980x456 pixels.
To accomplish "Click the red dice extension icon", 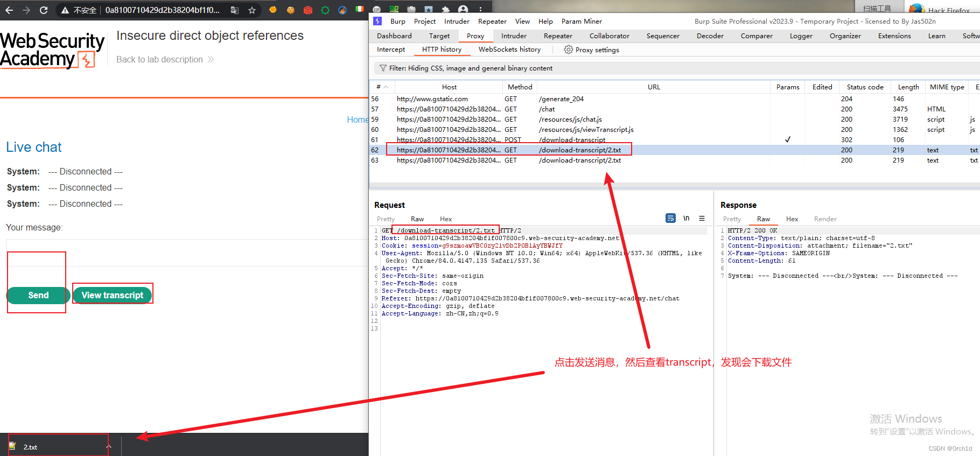I will [x=308, y=10].
